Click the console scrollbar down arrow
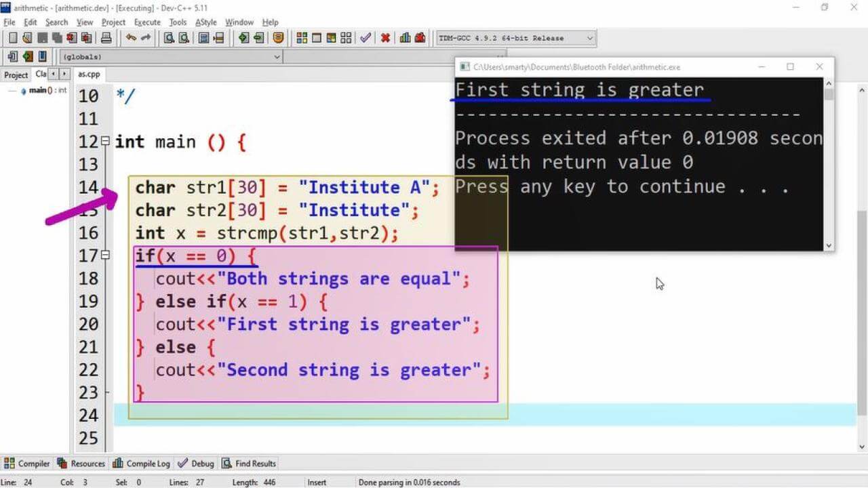This screenshot has width=868, height=488. click(829, 246)
